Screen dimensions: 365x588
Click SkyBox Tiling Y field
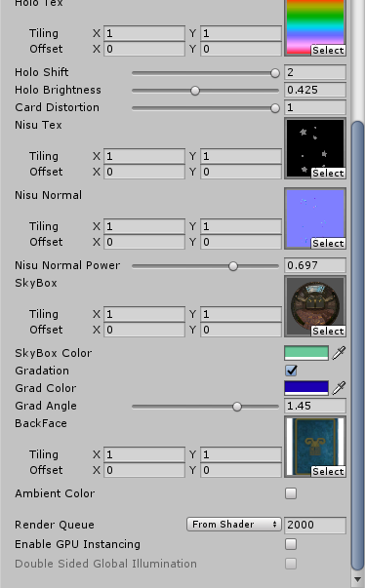241,314
